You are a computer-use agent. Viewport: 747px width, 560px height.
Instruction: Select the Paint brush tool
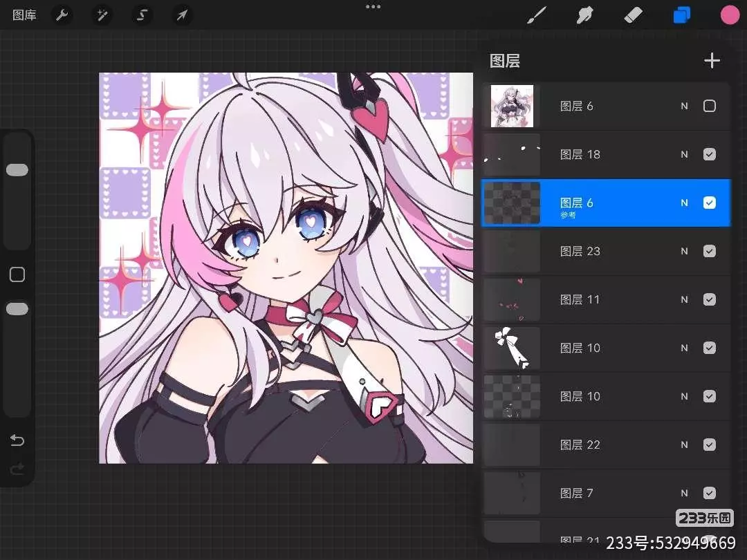click(x=537, y=15)
